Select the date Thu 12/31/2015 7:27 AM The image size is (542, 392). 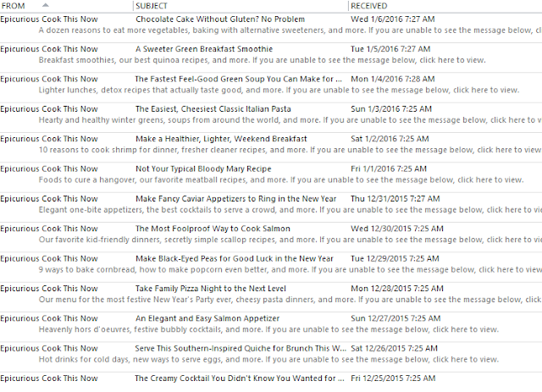pyautogui.click(x=395, y=199)
